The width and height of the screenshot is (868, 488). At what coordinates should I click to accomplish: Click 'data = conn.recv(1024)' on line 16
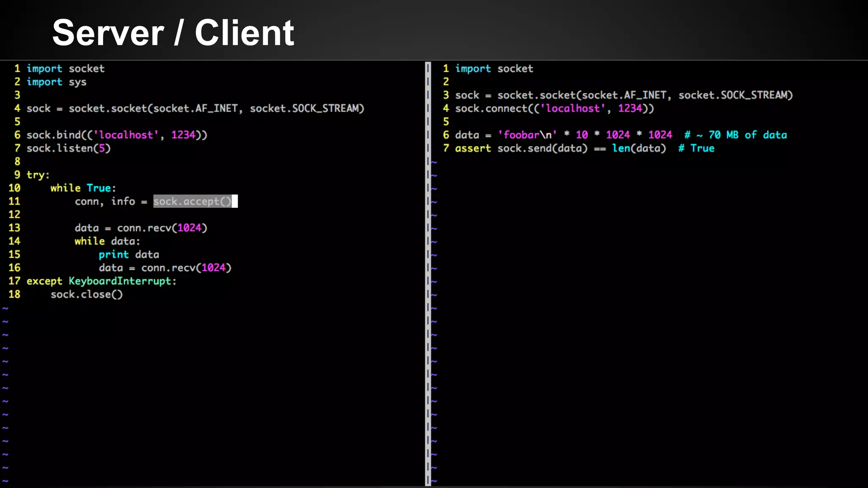click(165, 268)
